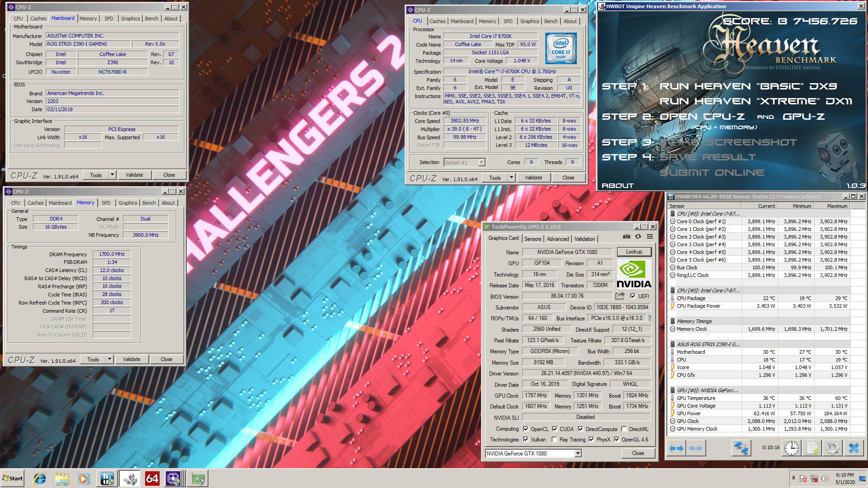Click the GPU-Z green card taskbar icon
Screen dimensions: 868x488
[x=197, y=479]
